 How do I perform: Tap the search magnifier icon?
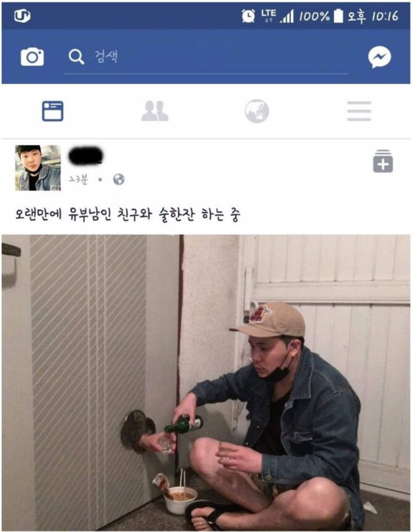click(x=76, y=57)
